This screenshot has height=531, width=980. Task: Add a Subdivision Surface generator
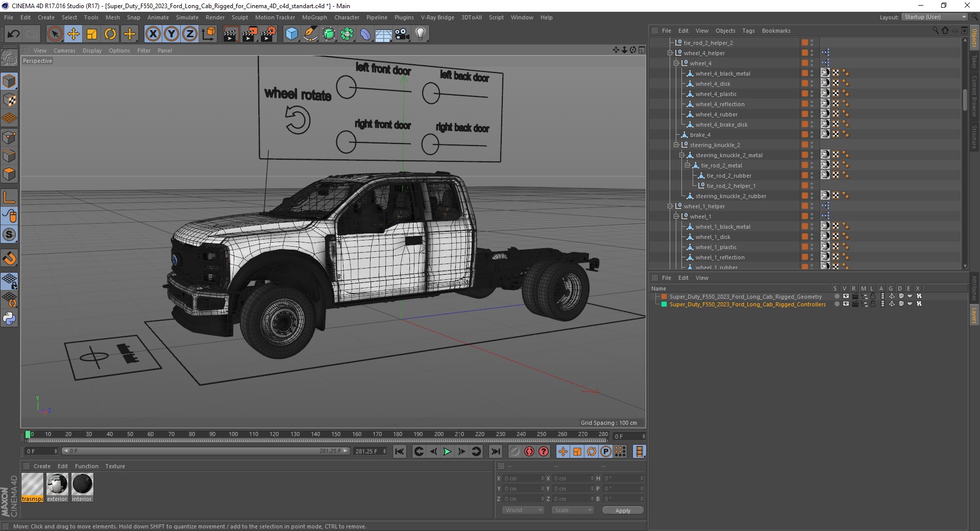click(x=329, y=34)
